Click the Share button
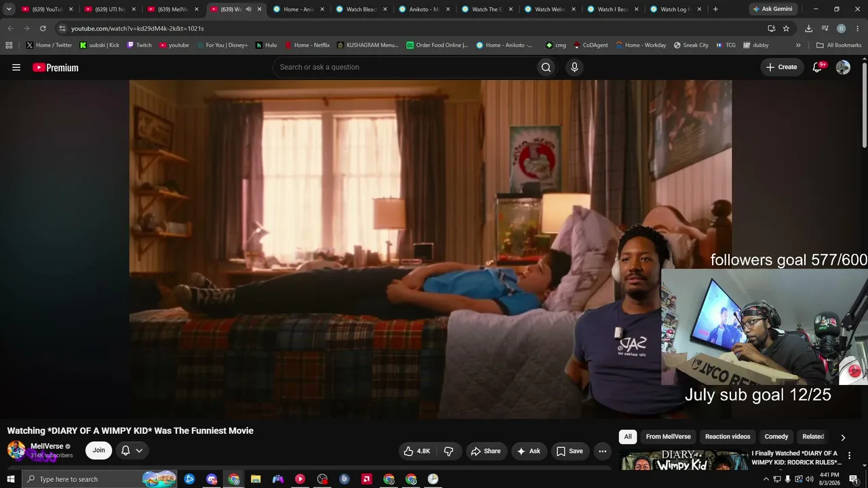The image size is (868, 488). [486, 451]
